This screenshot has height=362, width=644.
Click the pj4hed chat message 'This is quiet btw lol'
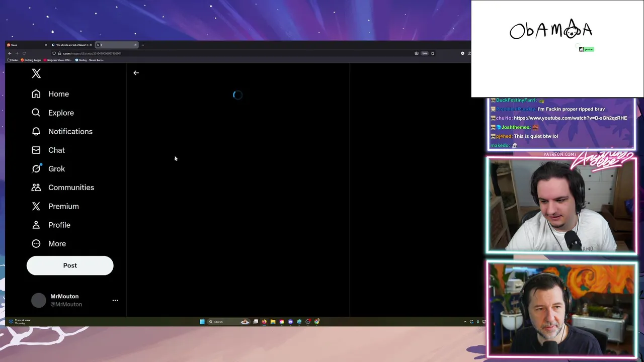[x=536, y=136]
